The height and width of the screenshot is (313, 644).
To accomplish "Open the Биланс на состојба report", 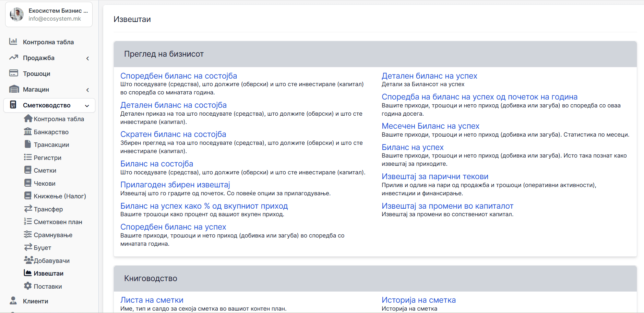I will tap(157, 164).
